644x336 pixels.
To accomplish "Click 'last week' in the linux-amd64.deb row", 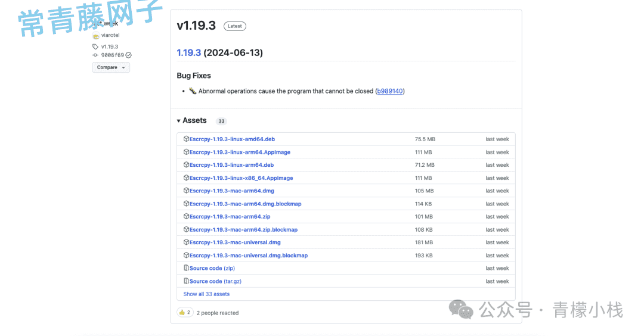I will 497,139.
